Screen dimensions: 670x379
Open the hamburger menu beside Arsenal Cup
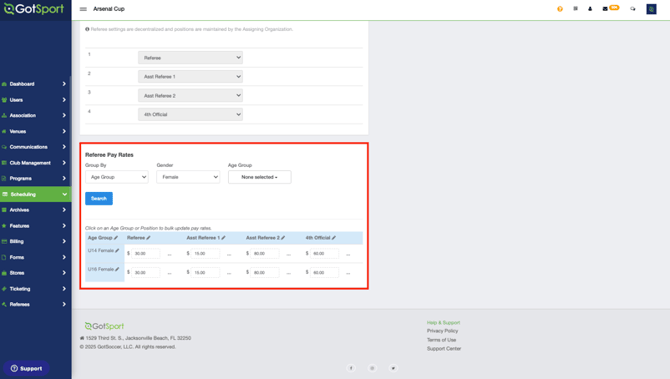[83, 9]
